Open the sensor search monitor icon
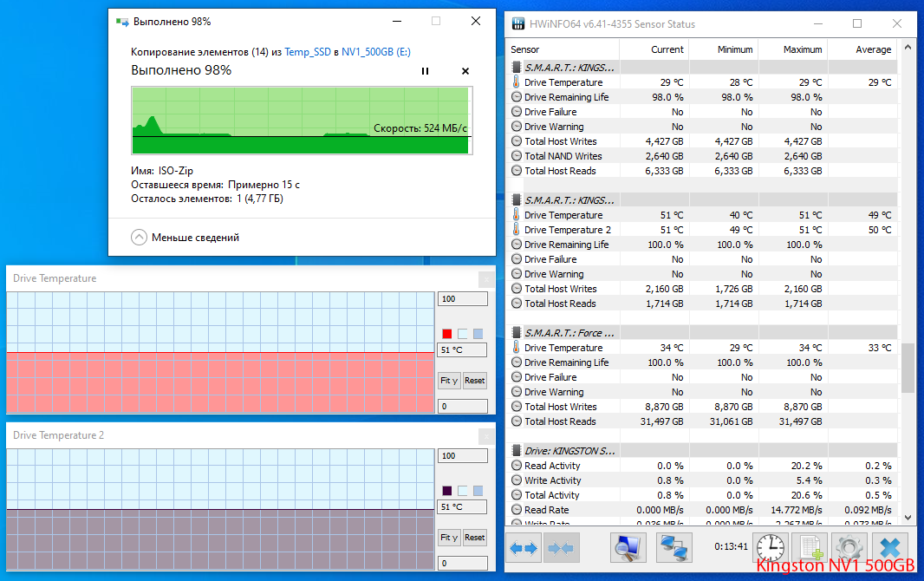This screenshot has height=581, width=924. (x=628, y=548)
